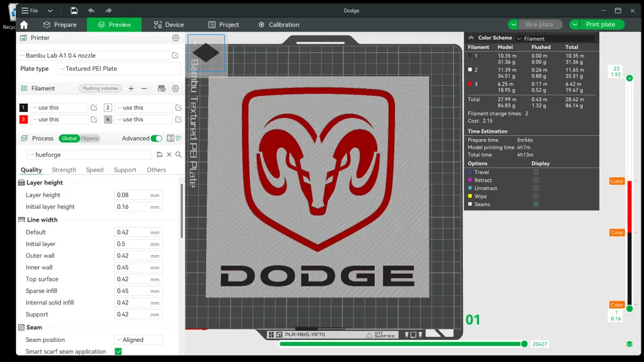Viewport: 644px width, 362px height.
Task: Open Color Scheme Filament dropdown
Action: pyautogui.click(x=555, y=39)
